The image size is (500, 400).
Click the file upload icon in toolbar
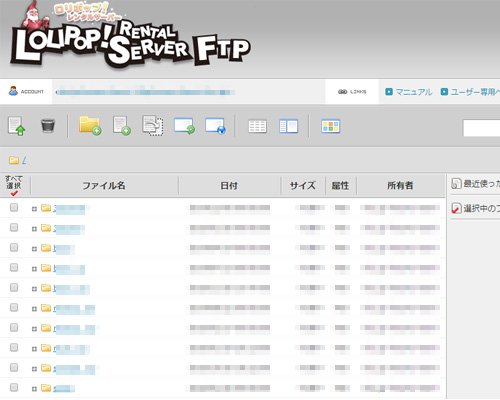(x=17, y=126)
